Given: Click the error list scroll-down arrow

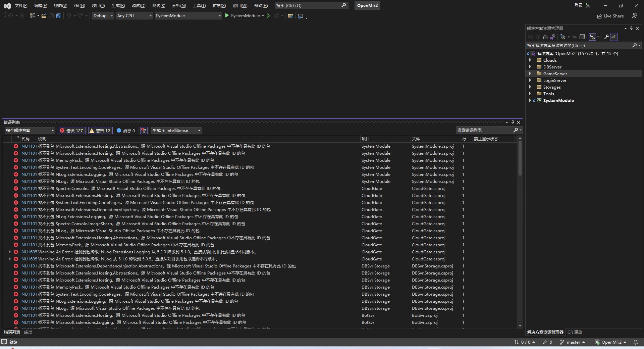Looking at the screenshot, I should pyautogui.click(x=520, y=326).
